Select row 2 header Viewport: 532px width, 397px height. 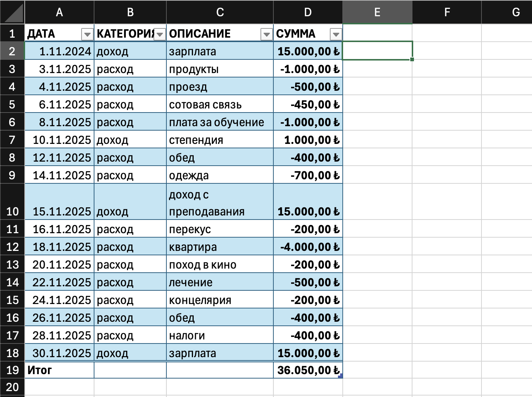pos(12,51)
